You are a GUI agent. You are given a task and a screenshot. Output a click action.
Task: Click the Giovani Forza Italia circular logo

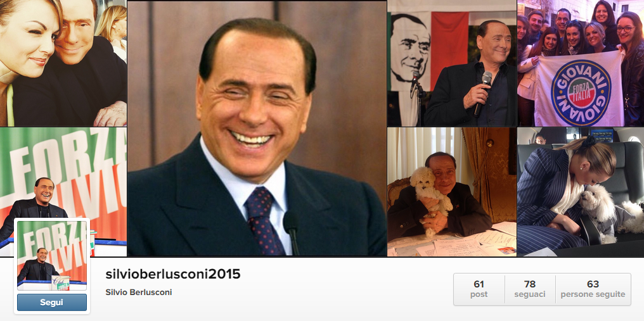click(581, 92)
